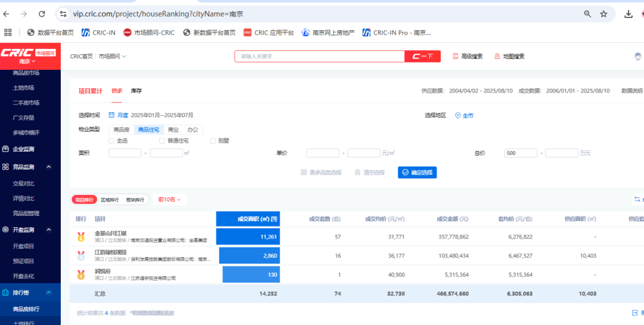Click the blue 确定选择 button
The height and width of the screenshot is (325, 644).
tap(417, 172)
